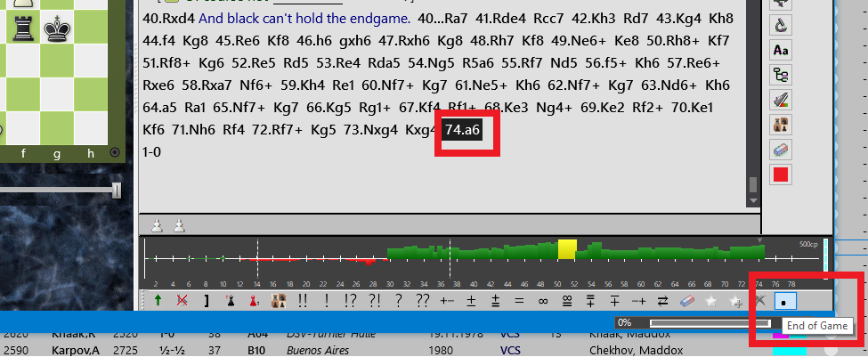This screenshot has height=357, width=868.
Task: Click the yellow bar in evaluation graph
Action: coord(567,249)
